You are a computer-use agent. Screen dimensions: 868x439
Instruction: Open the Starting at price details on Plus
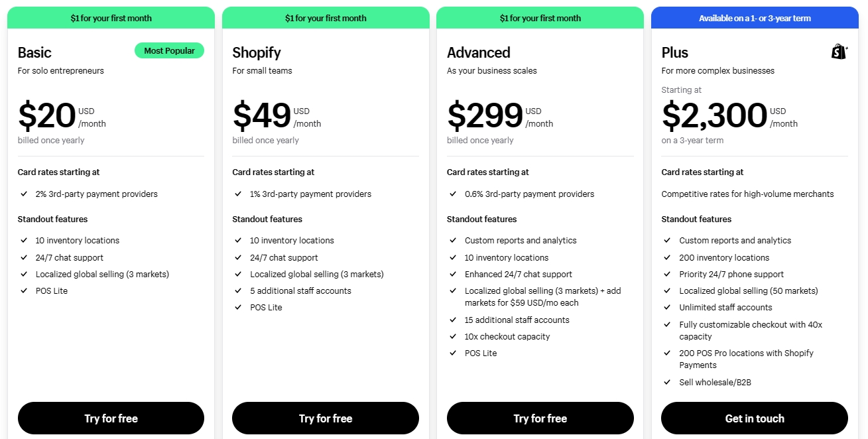coord(681,90)
